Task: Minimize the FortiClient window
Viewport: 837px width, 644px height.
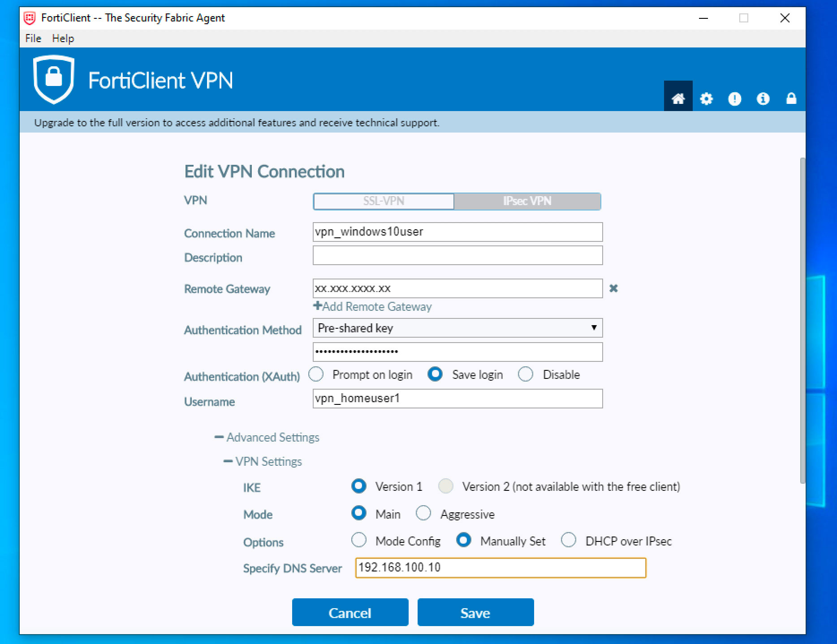Action: 703,18
